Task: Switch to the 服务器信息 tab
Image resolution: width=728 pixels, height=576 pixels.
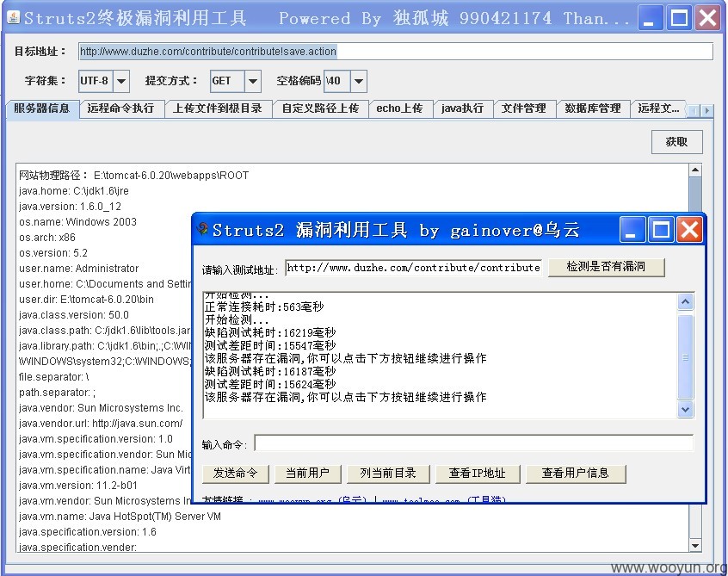Action: click(42, 108)
